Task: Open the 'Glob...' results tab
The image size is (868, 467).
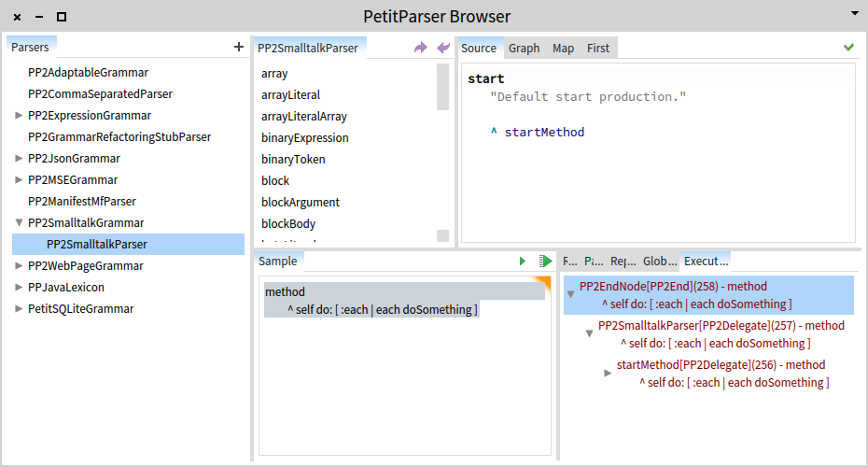Action: point(660,261)
